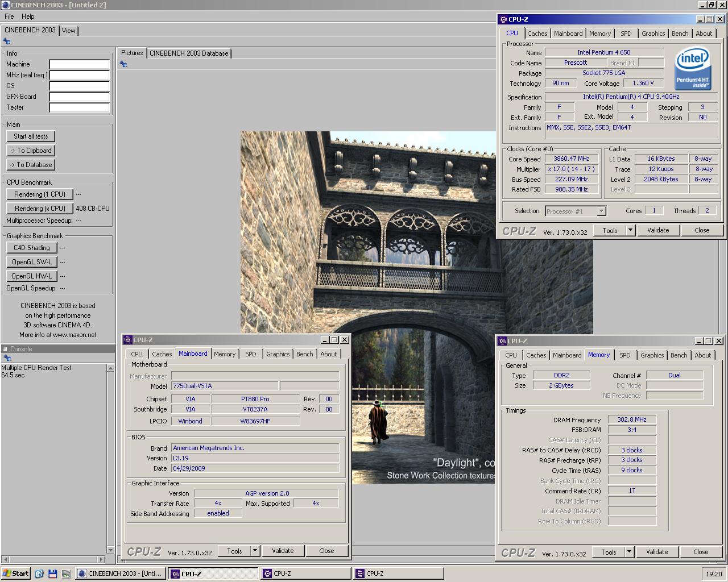Click the CPU-Z icon in the Memory window title bar

click(502, 341)
